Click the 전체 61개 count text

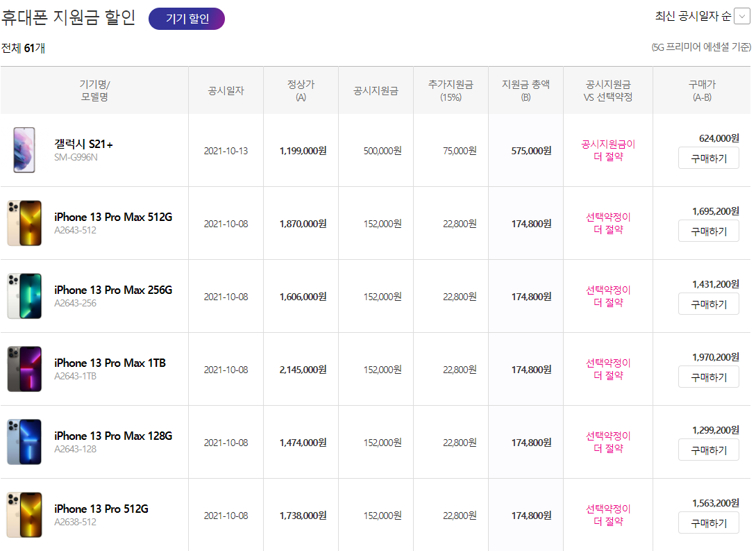tap(23, 48)
